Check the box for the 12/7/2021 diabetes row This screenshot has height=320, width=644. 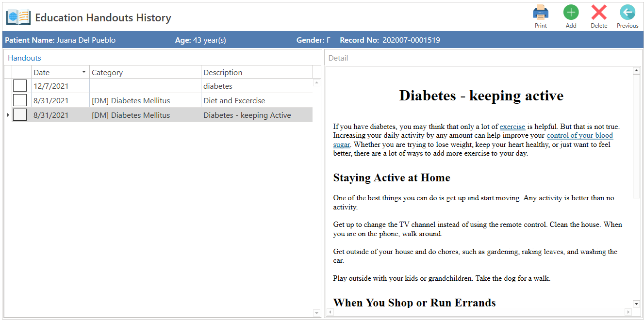pyautogui.click(x=20, y=86)
